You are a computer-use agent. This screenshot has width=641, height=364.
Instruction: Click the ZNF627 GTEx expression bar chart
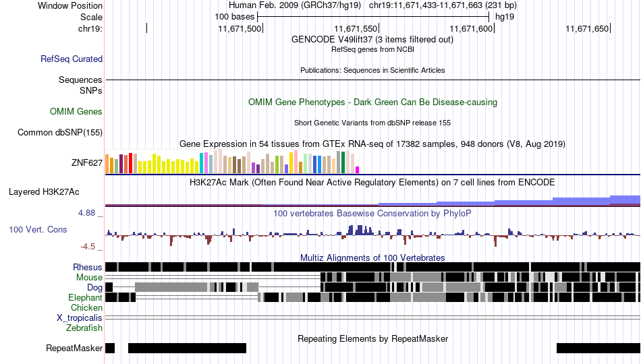coord(232,162)
